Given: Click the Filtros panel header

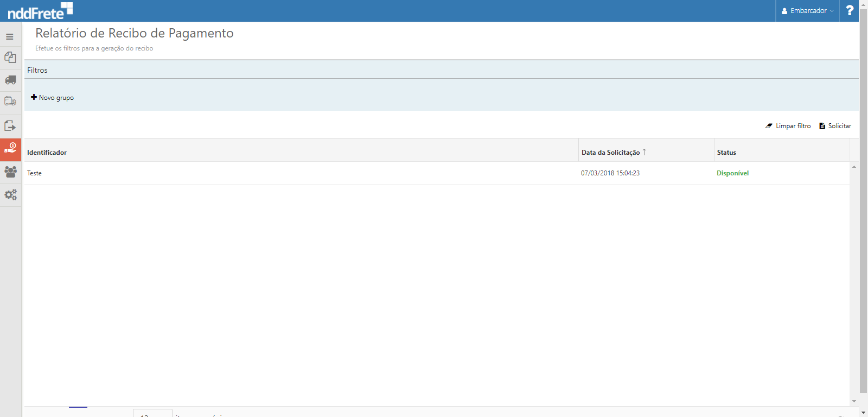Looking at the screenshot, I should tap(442, 70).
